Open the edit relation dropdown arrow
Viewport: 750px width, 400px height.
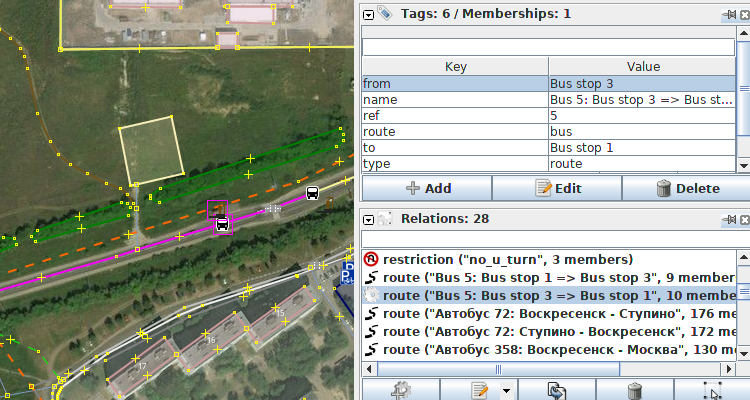point(506,390)
